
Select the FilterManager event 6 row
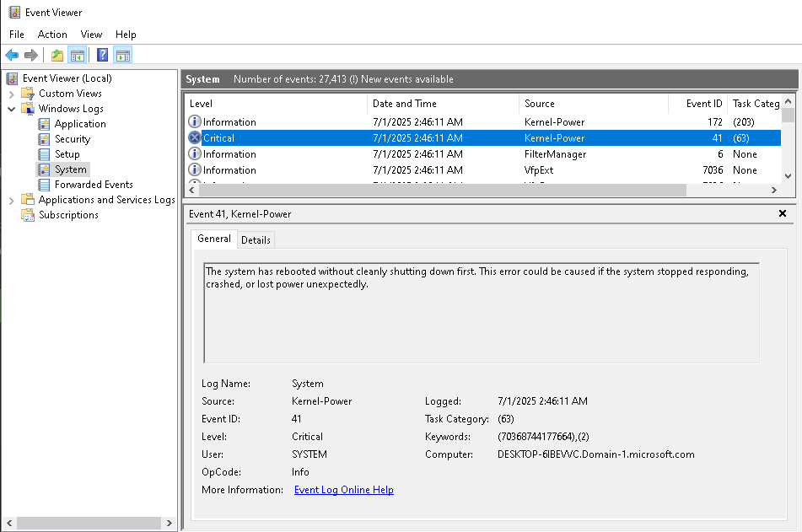[483, 154]
